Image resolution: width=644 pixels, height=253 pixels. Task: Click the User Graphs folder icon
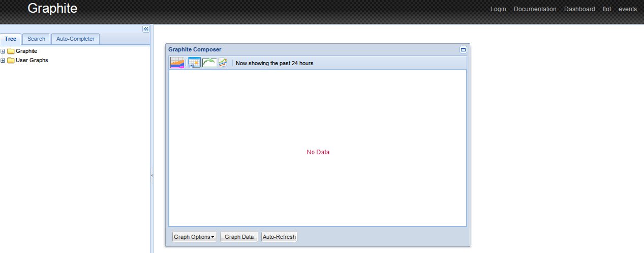click(11, 60)
